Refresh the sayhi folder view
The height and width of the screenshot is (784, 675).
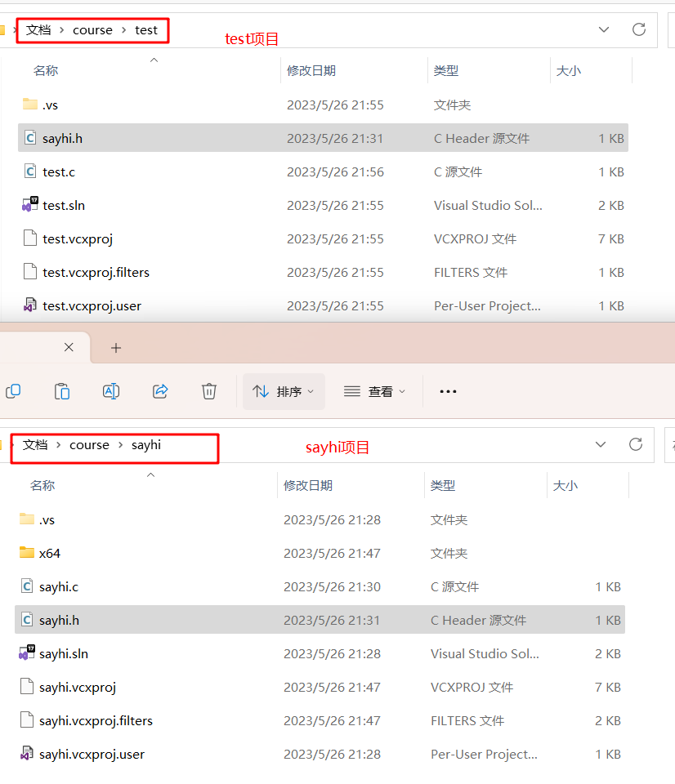(x=636, y=444)
